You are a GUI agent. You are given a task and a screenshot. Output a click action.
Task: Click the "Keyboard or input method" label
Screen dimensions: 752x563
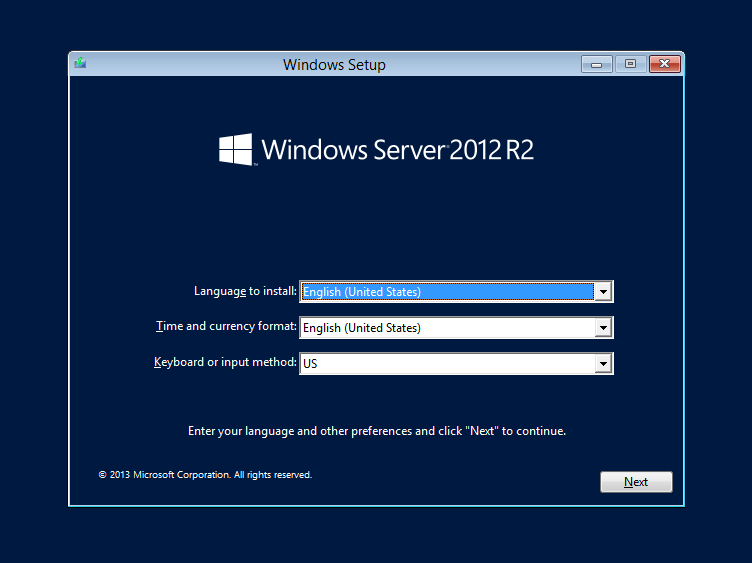225,363
